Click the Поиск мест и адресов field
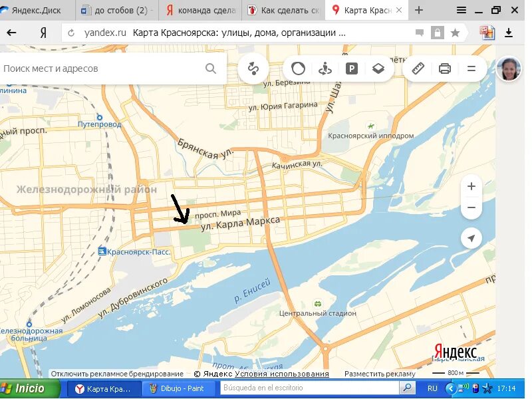 (102, 68)
